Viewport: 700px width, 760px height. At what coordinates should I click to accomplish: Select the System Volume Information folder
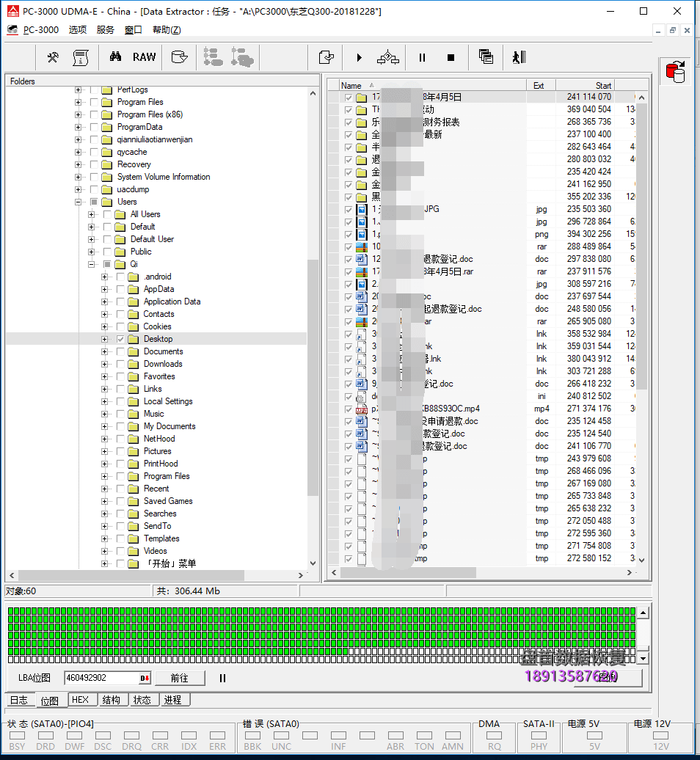pos(164,177)
